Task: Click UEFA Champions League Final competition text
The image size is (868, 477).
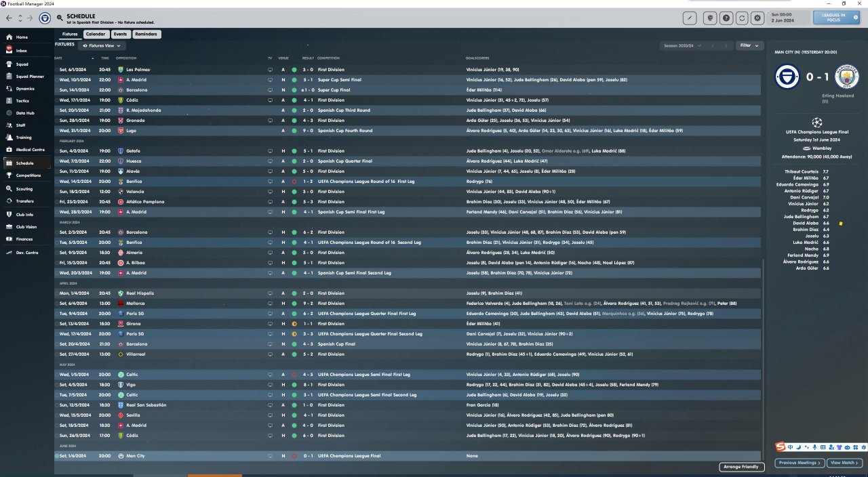Action: click(349, 456)
